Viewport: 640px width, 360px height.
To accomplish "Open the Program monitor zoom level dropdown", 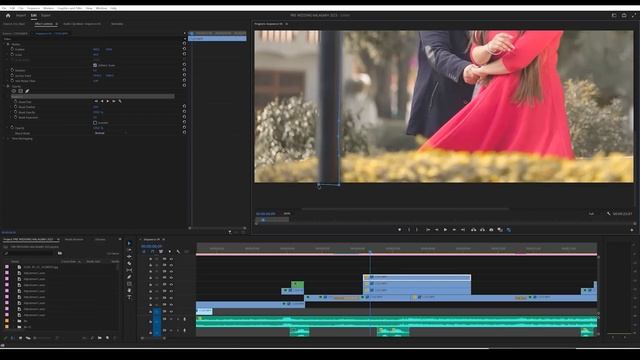I will 288,213.
